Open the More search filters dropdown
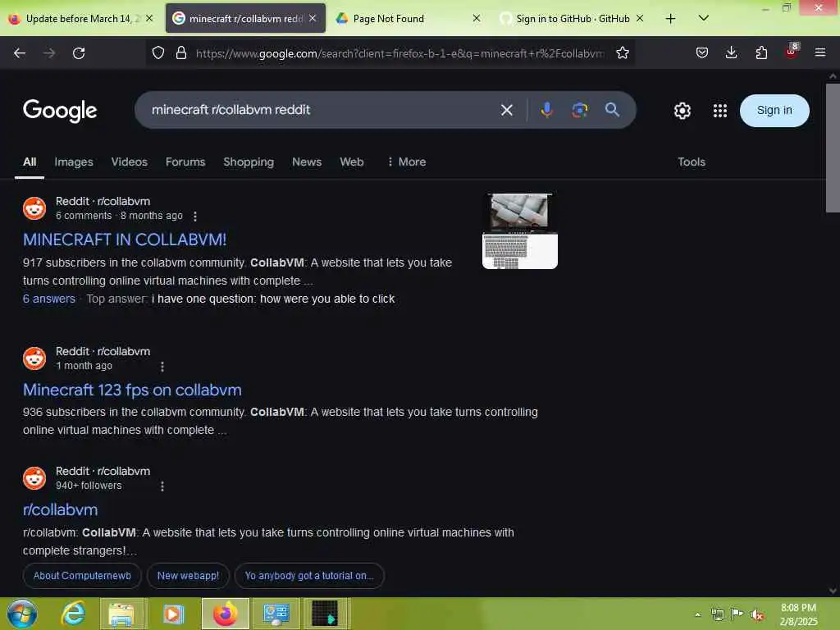The image size is (840, 630). click(x=407, y=162)
